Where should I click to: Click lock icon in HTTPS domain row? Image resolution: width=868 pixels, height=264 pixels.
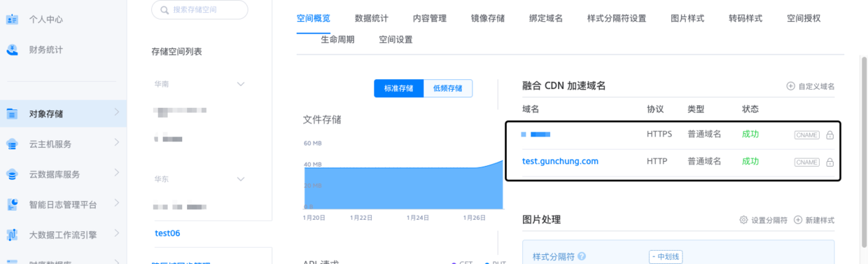(x=829, y=135)
